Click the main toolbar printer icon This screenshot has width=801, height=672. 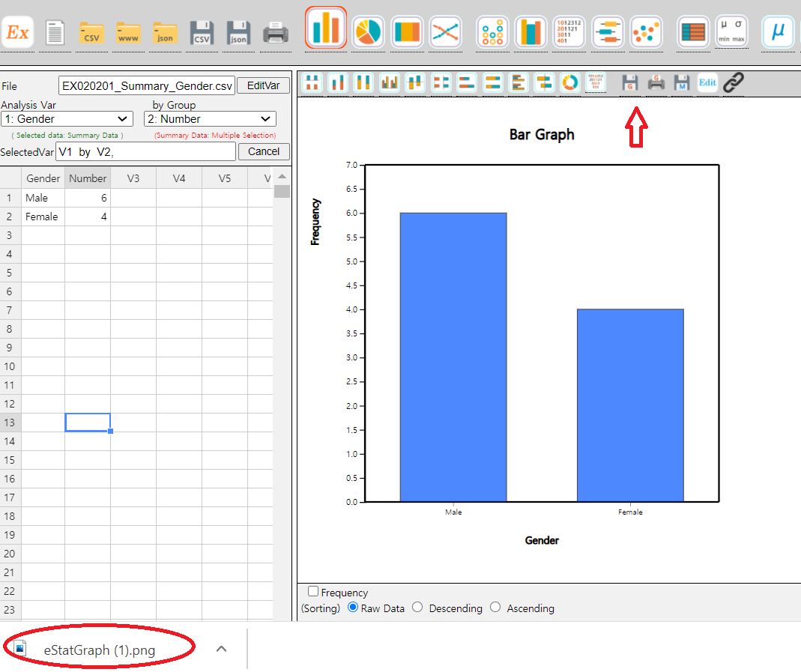276,33
